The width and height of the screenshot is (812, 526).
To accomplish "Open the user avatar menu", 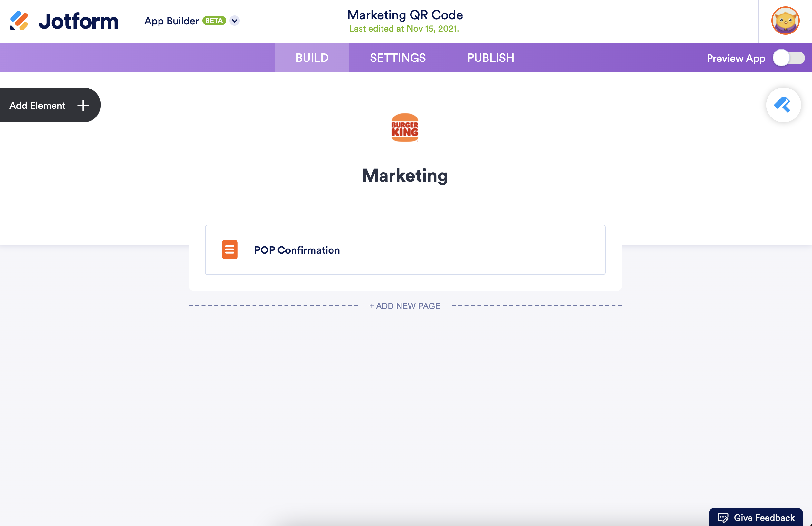I will (x=785, y=21).
